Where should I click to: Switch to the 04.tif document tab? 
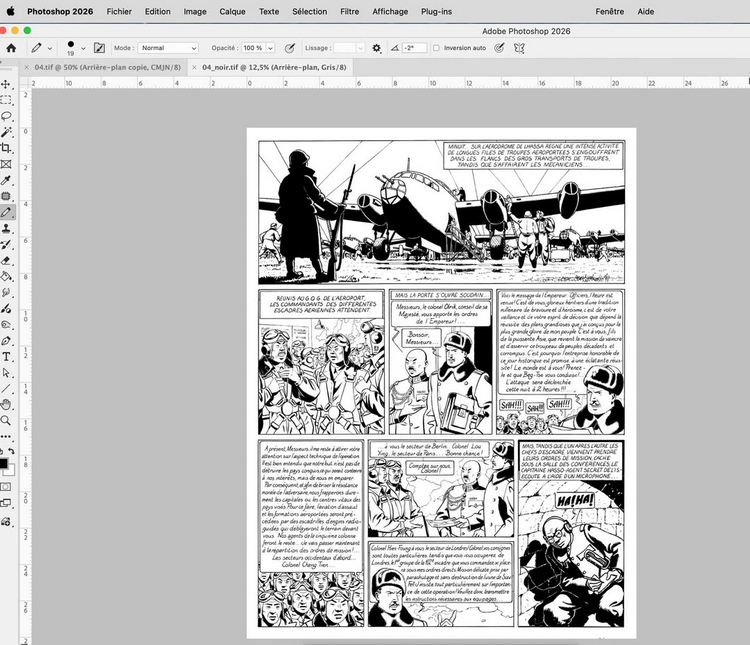click(107, 67)
